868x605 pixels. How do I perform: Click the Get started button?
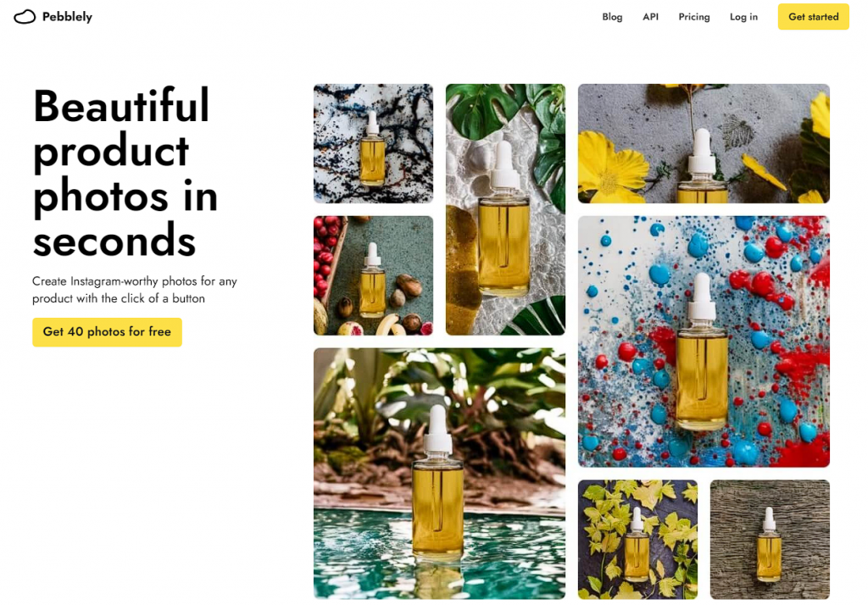coord(813,17)
